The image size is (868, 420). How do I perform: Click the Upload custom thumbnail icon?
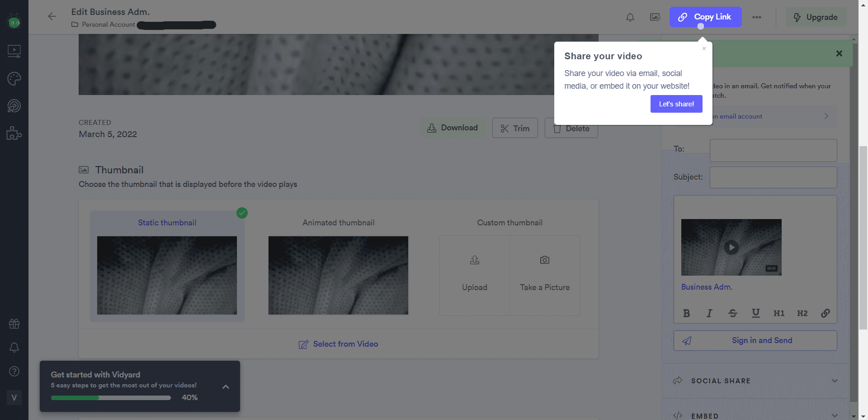tap(475, 260)
